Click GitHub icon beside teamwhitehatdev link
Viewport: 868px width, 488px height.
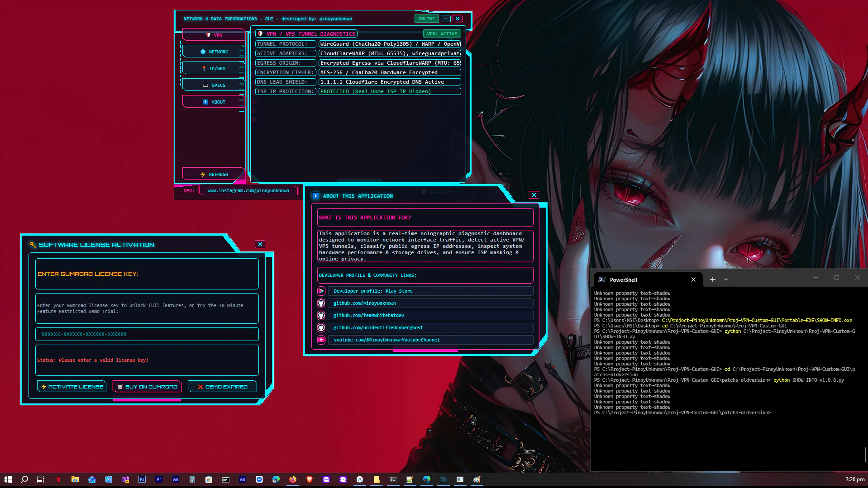point(321,315)
